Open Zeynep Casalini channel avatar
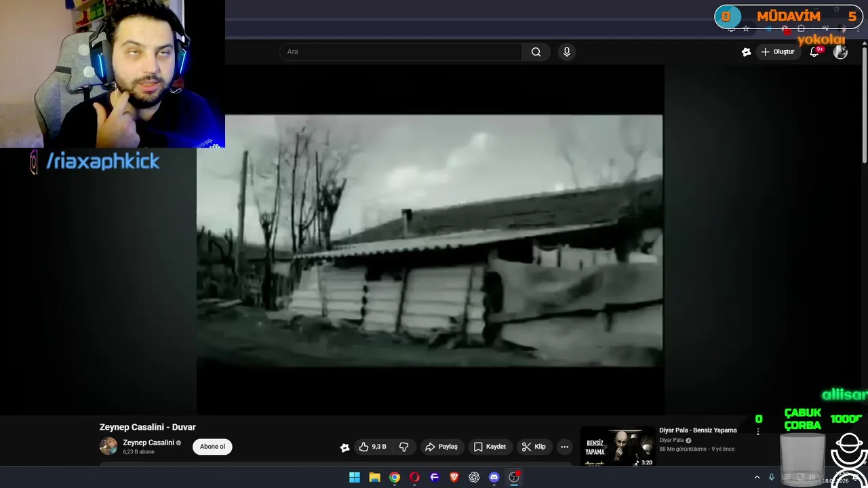Viewport: 868px width, 488px height. [x=108, y=446]
